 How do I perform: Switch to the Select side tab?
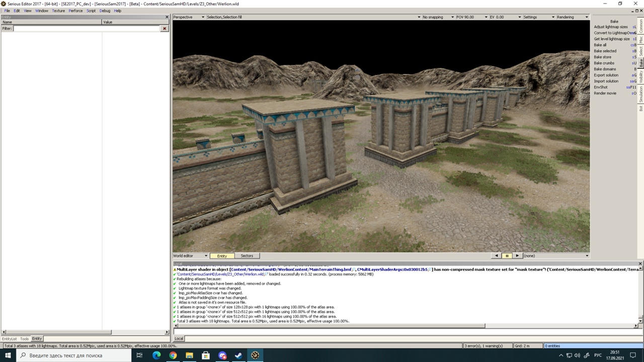click(641, 51)
